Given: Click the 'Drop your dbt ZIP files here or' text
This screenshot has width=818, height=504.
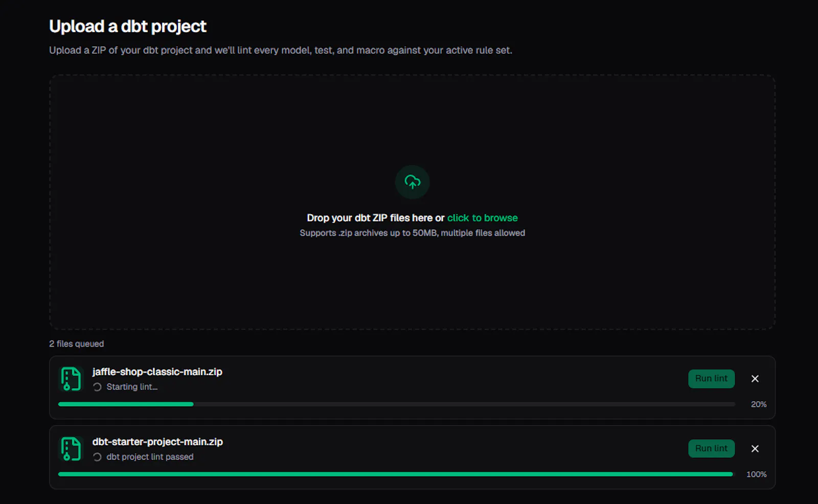Looking at the screenshot, I should click(376, 218).
